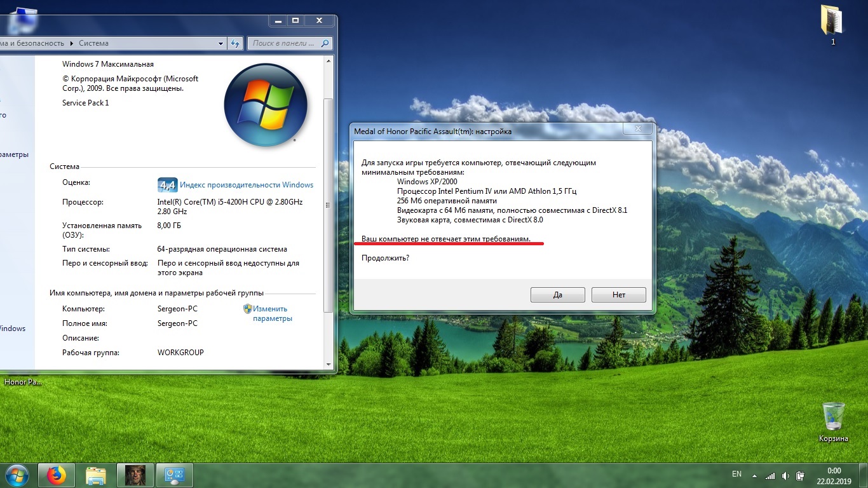The image size is (868, 488).
Task: Open Изменить параметры link in System window
Action: pyautogui.click(x=272, y=313)
